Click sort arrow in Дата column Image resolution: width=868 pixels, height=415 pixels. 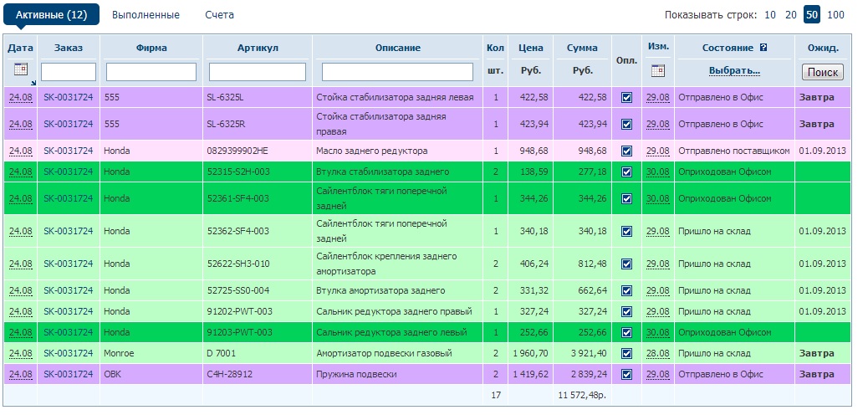click(33, 83)
